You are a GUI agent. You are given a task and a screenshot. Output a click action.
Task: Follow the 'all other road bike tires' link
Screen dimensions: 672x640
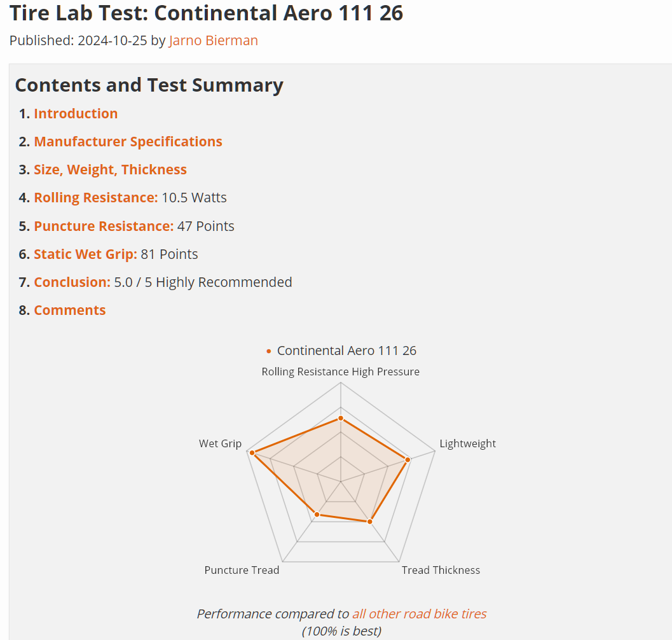click(x=419, y=614)
